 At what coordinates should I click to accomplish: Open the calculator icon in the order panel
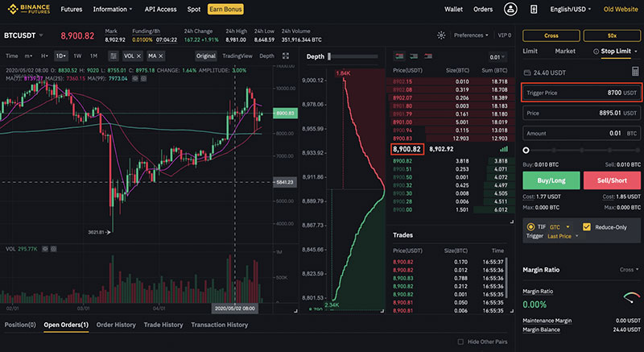click(635, 72)
